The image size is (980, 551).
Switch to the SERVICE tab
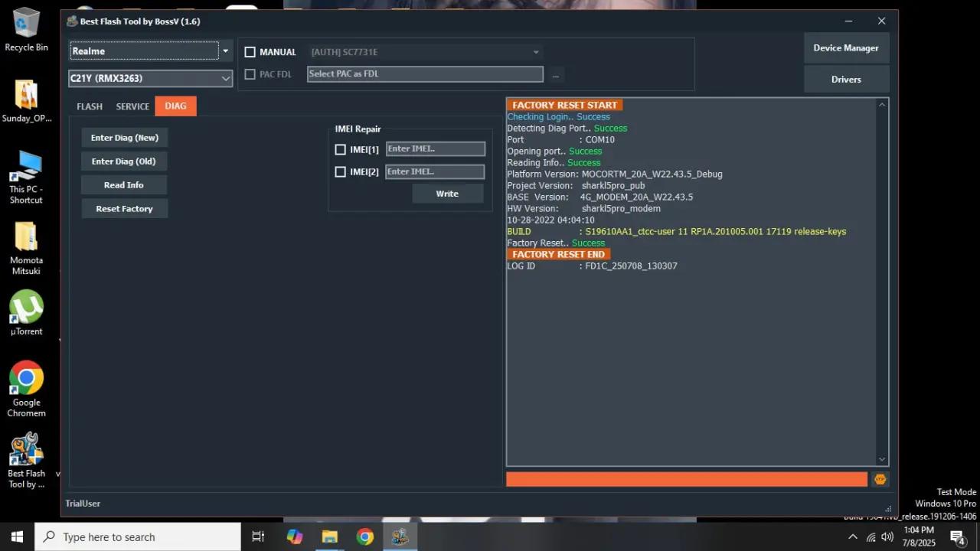pyautogui.click(x=132, y=106)
